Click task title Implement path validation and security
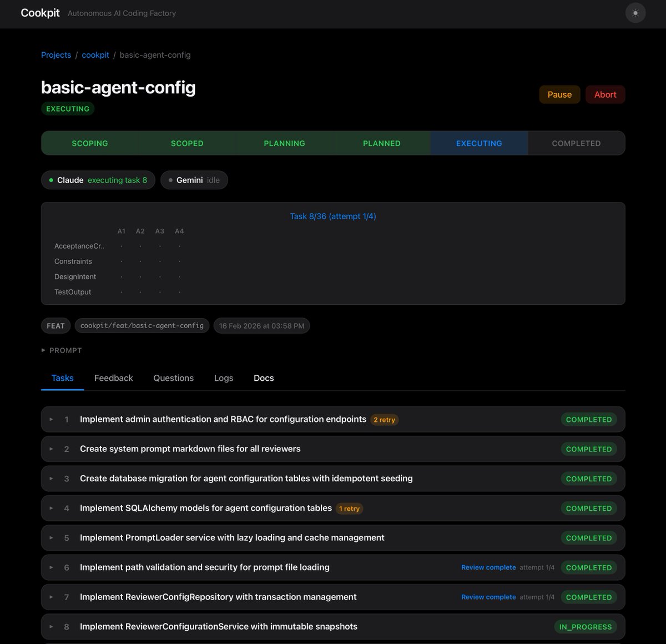The height and width of the screenshot is (644, 666). click(205, 567)
